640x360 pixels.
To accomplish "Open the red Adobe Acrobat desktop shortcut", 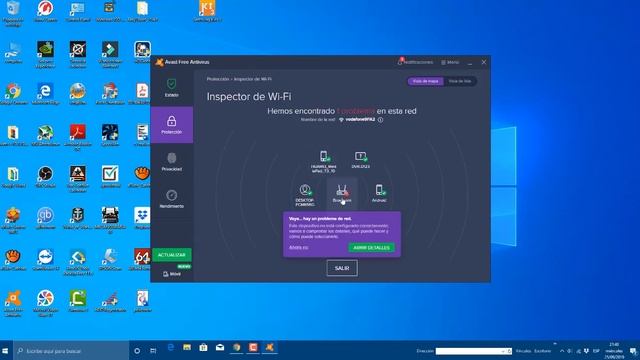I will (x=78, y=137).
